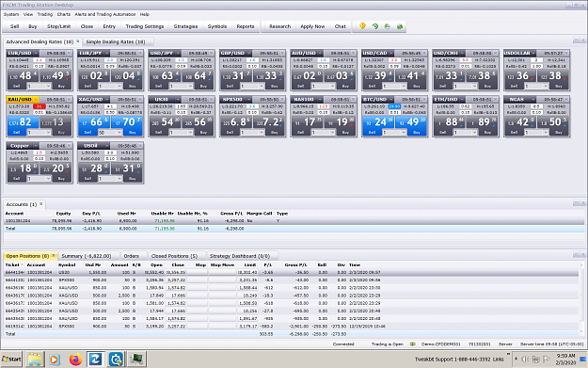Open the amount dropdown on USOil tile
This screenshot has width=588, height=368.
coord(119,179)
